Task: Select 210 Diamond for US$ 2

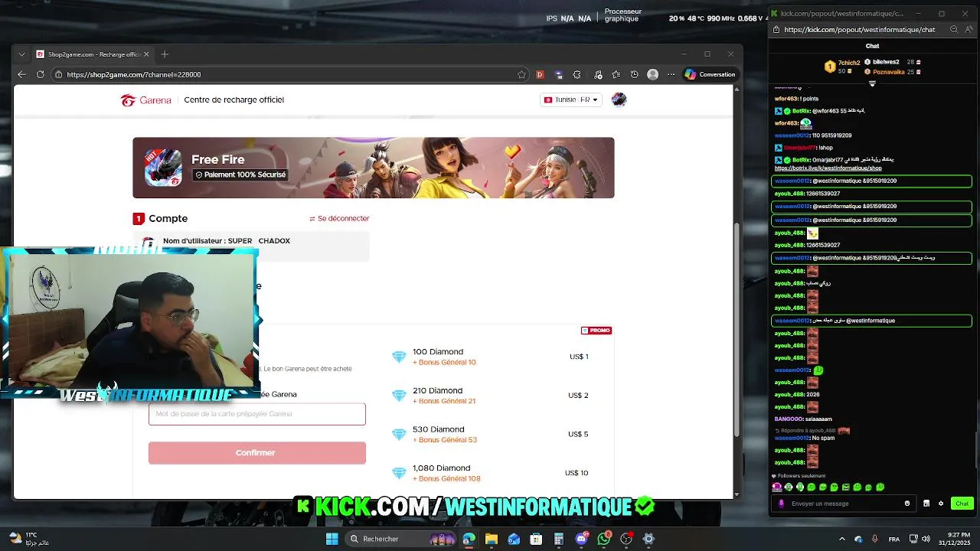Action: click(x=490, y=396)
